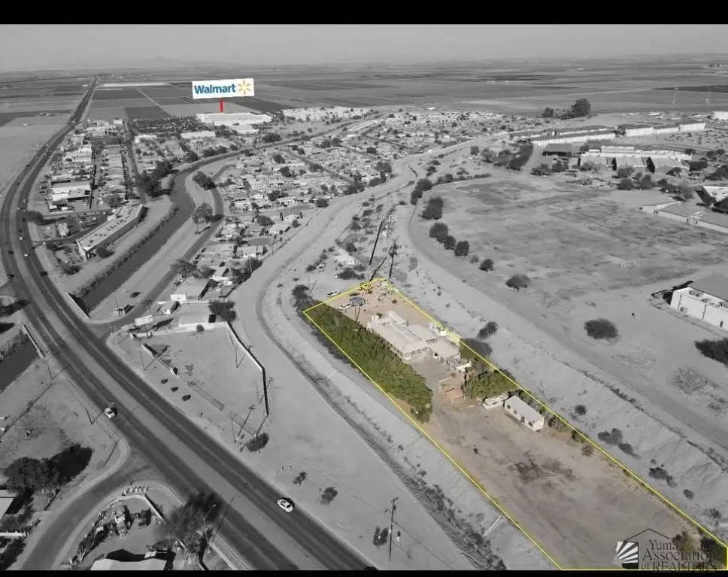Viewport: 728px width, 577px height.
Task: Click the sunburst emblem in REALTORS logo
Action: coord(626,554)
